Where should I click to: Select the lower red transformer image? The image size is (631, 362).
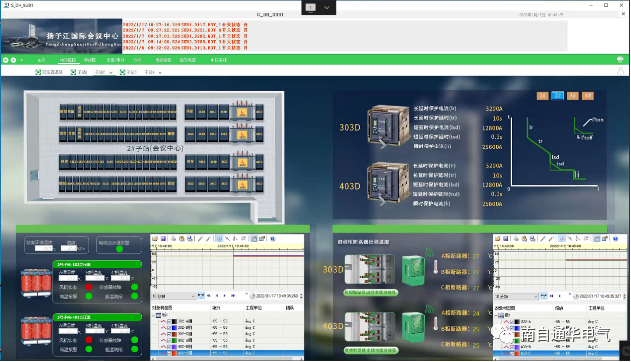click(36, 331)
